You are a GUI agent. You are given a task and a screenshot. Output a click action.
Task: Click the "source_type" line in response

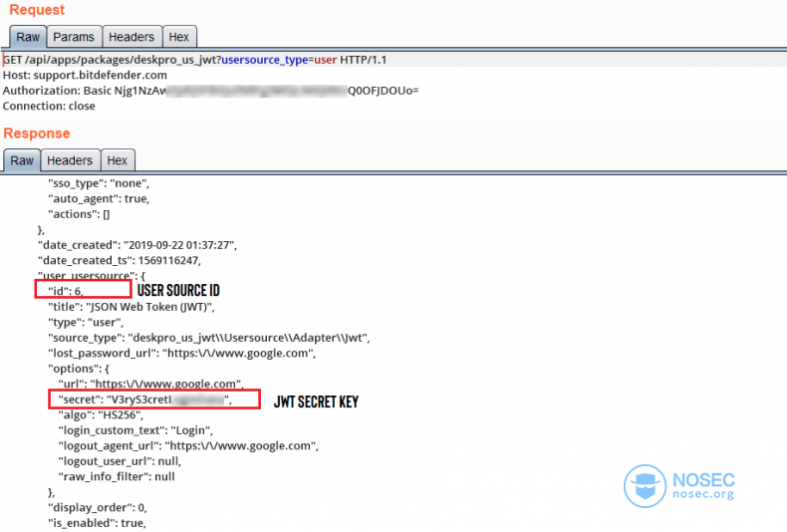[209, 338]
